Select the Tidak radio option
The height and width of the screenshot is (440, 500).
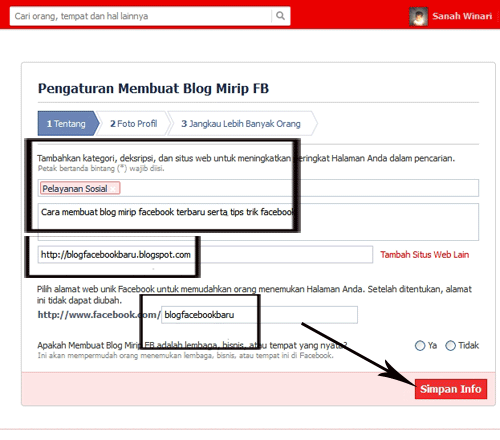point(450,345)
